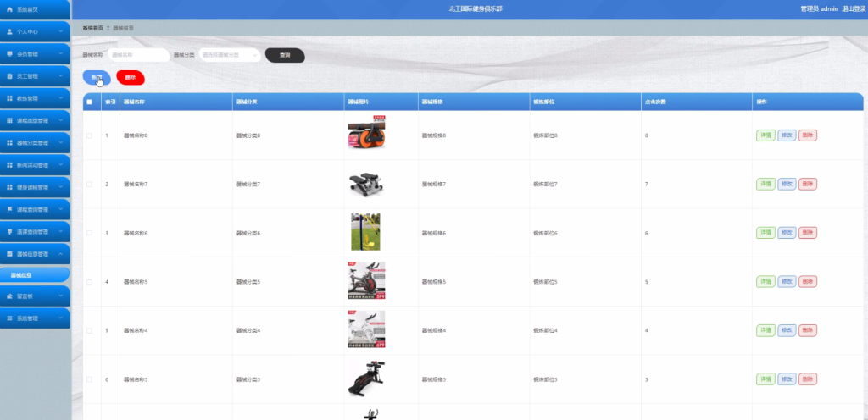The height and width of the screenshot is (420, 868).
Task: Check the box for row 器械名称6
Action: (90, 233)
